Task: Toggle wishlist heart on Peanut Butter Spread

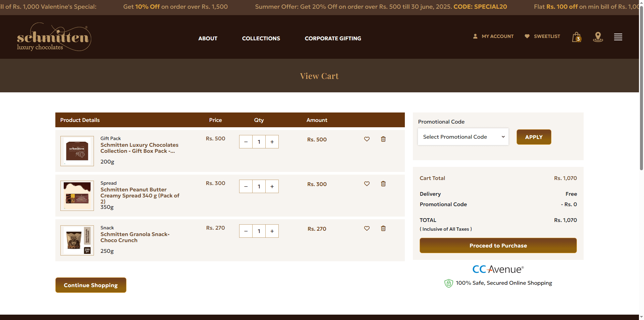Action: tap(367, 184)
